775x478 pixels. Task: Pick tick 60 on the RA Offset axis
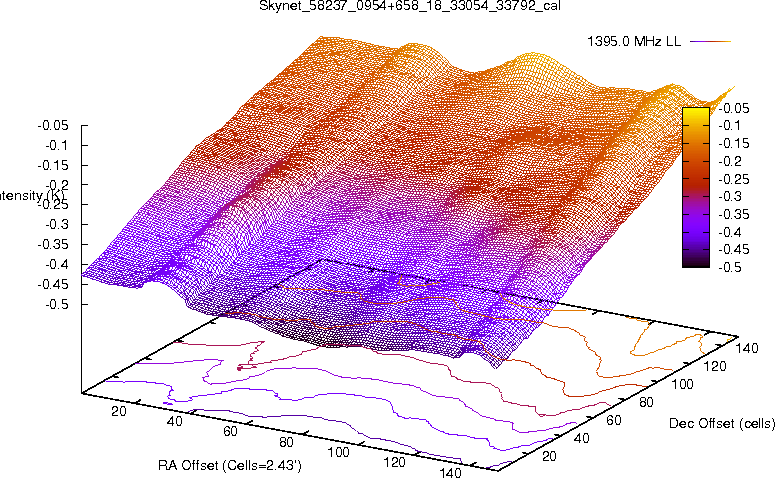tap(230, 431)
